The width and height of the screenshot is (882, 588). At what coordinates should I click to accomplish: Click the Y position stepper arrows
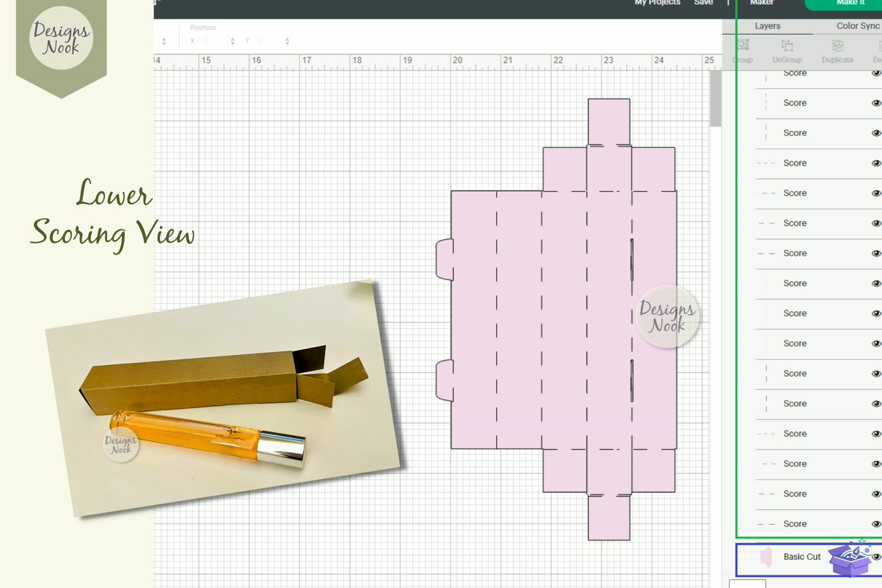pyautogui.click(x=287, y=41)
